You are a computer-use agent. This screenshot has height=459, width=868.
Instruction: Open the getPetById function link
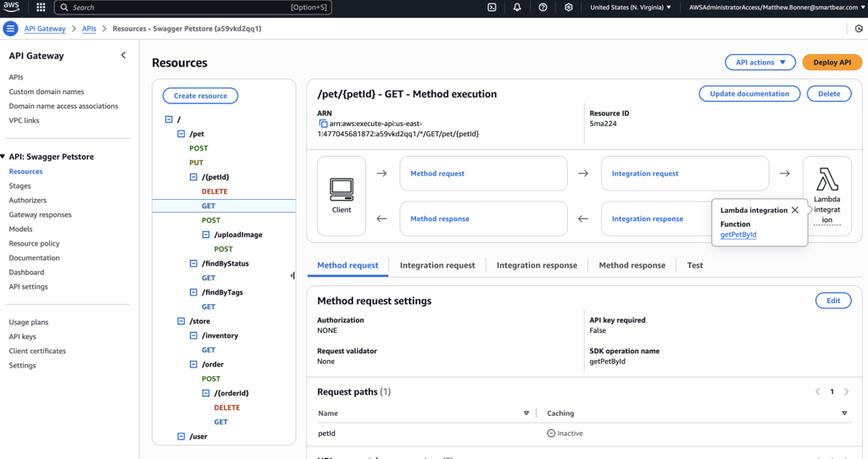tap(738, 235)
